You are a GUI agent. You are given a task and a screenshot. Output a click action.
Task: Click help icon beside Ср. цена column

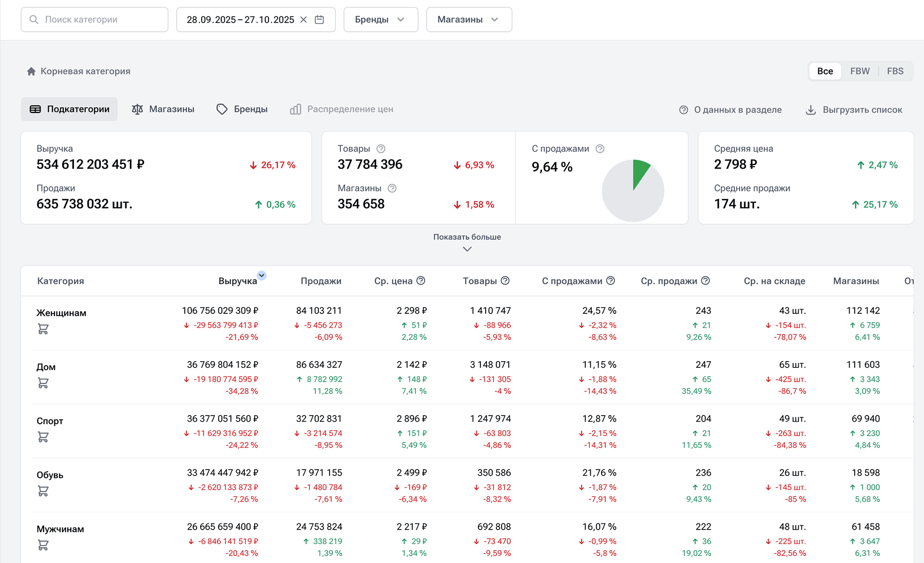421,280
